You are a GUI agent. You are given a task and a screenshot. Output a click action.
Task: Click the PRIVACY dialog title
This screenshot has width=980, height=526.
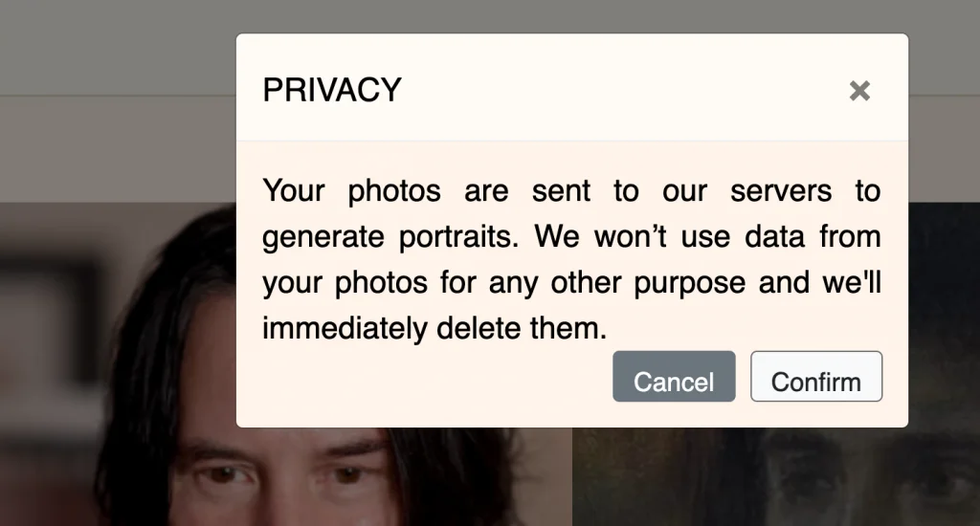(332, 90)
